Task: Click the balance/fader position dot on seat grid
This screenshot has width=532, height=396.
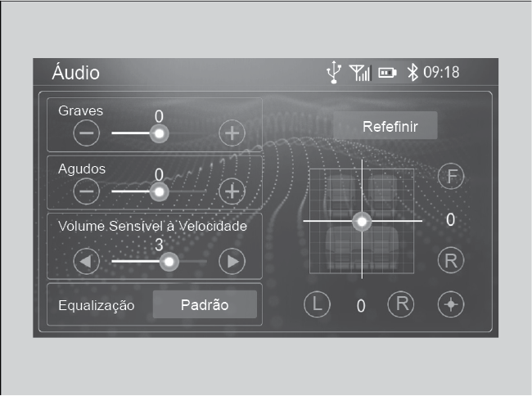Action: point(362,222)
